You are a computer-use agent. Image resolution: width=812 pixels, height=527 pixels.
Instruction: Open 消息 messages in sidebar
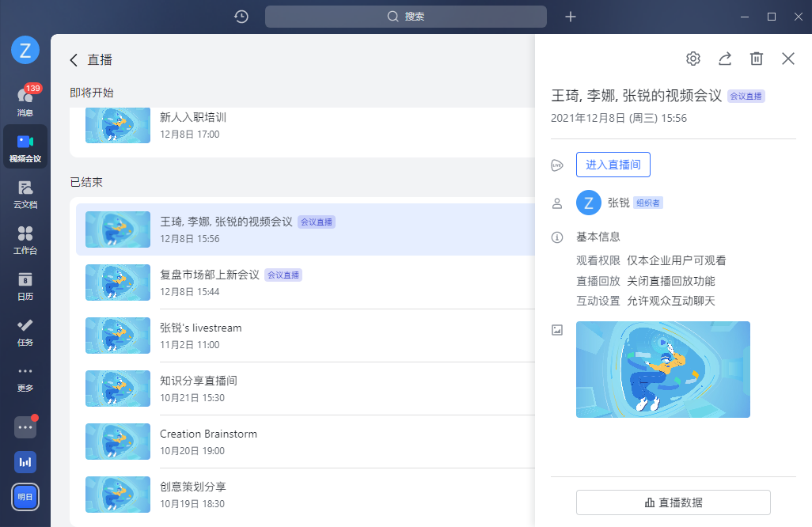[x=25, y=101]
